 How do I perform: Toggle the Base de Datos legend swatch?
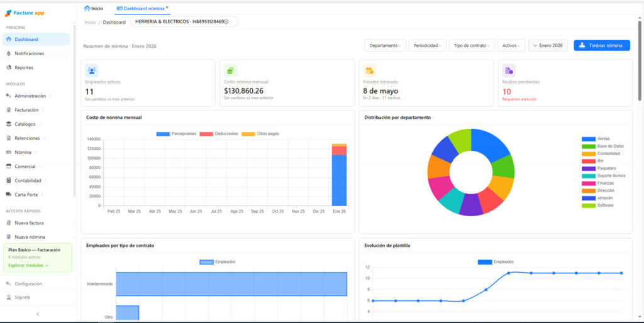589,146
